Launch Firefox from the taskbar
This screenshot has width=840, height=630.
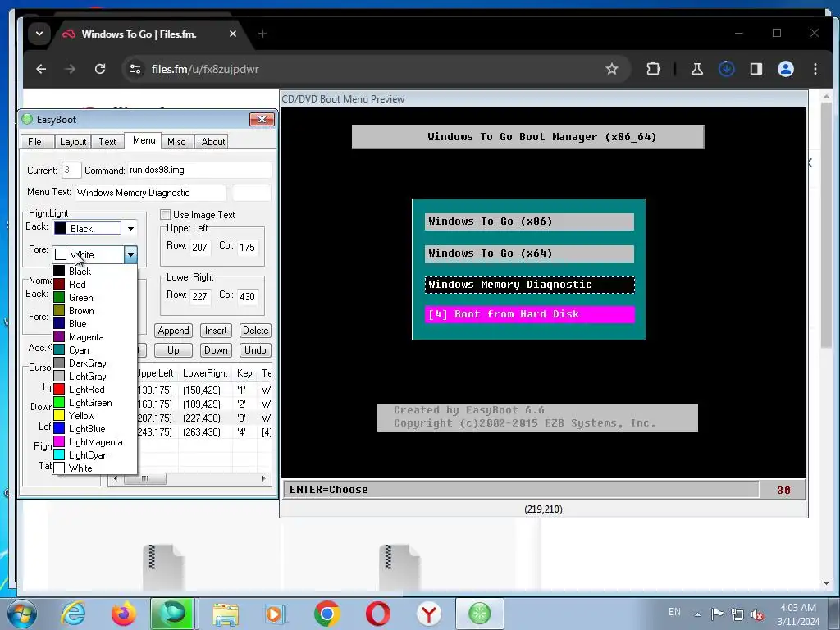tap(123, 614)
